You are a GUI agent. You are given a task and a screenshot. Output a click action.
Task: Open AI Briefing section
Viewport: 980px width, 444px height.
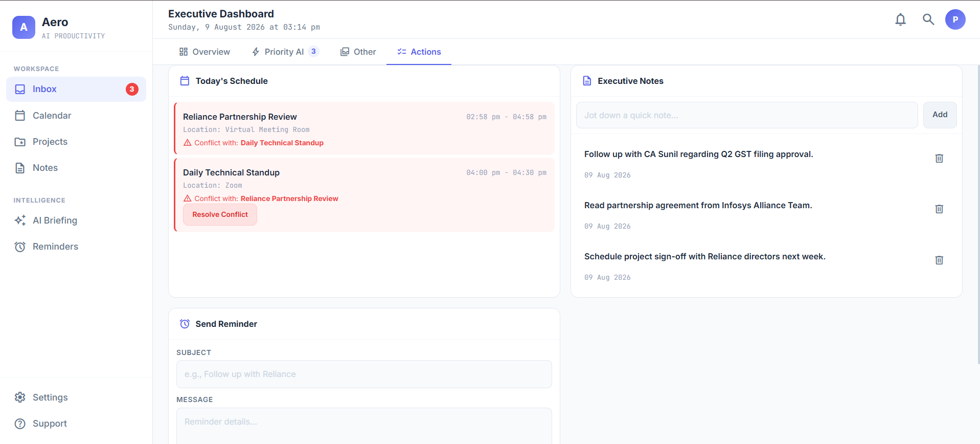(x=76, y=220)
